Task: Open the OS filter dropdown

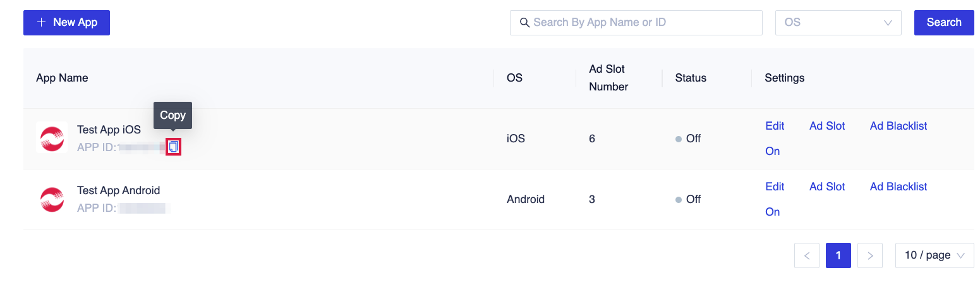Action: (838, 23)
